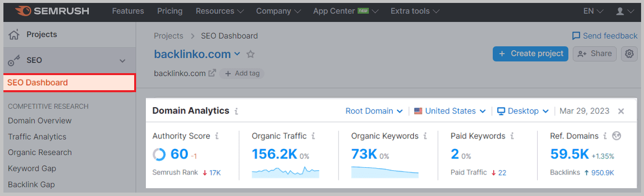The height and width of the screenshot is (196, 644).
Task: Open the App Center menu
Action: (x=345, y=11)
